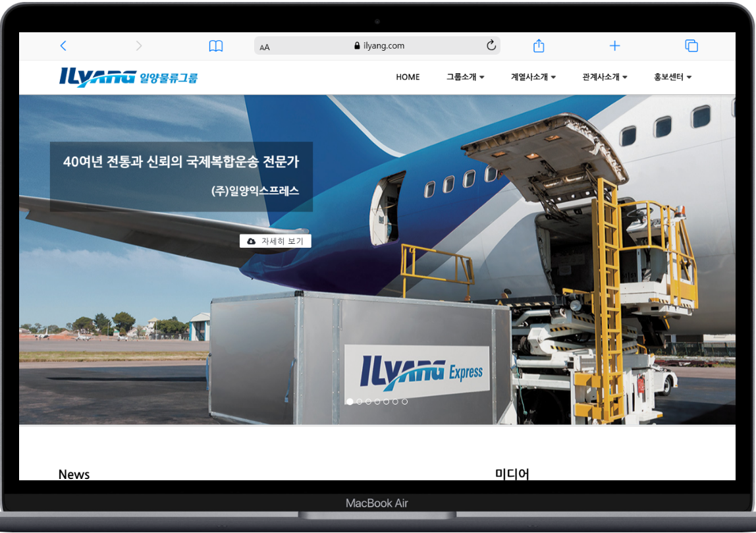Click the ilyang.com address field
Viewport: 756px width, 533px height.
click(x=379, y=46)
